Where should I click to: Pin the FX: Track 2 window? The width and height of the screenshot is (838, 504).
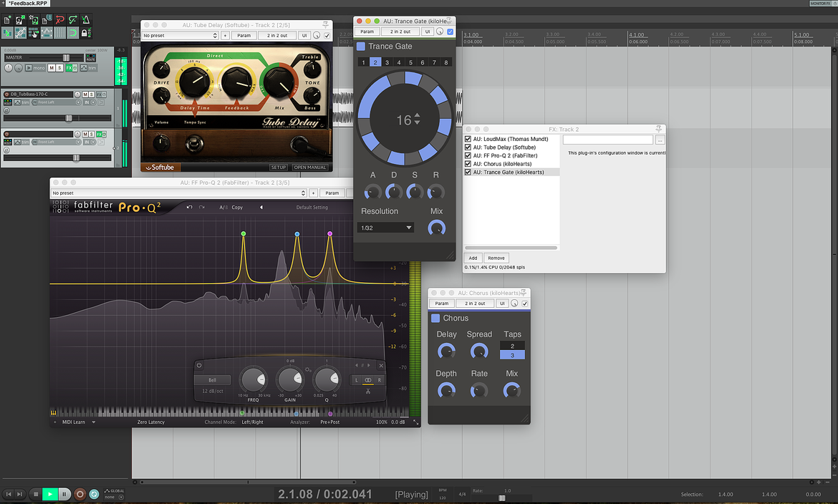[658, 129]
